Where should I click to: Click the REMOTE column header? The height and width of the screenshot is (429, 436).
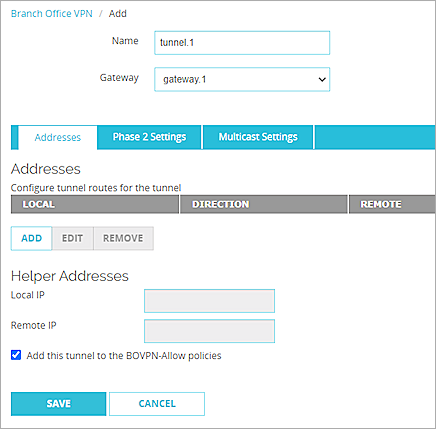tap(392, 204)
